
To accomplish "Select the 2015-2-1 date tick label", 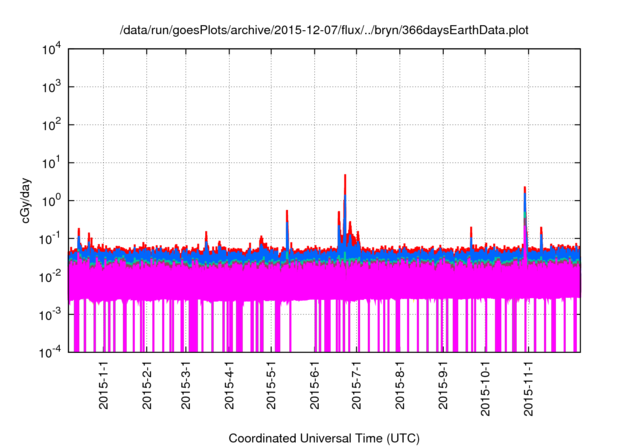I will coord(146,385).
